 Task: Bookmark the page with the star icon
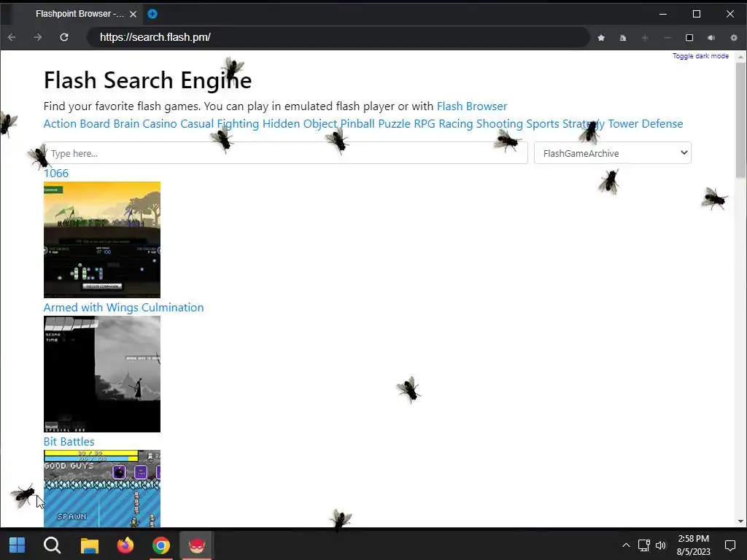[x=601, y=38]
